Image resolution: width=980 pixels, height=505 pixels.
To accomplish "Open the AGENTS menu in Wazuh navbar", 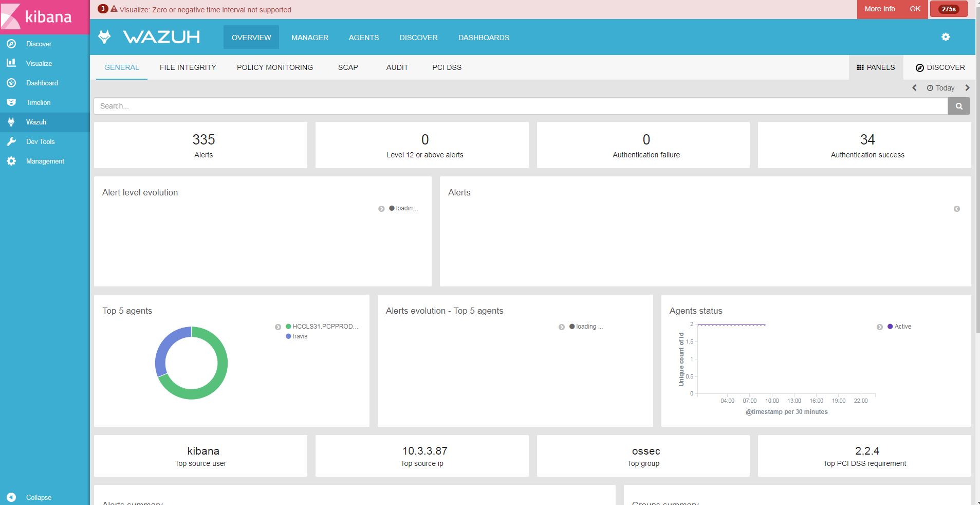I will pyautogui.click(x=363, y=37).
